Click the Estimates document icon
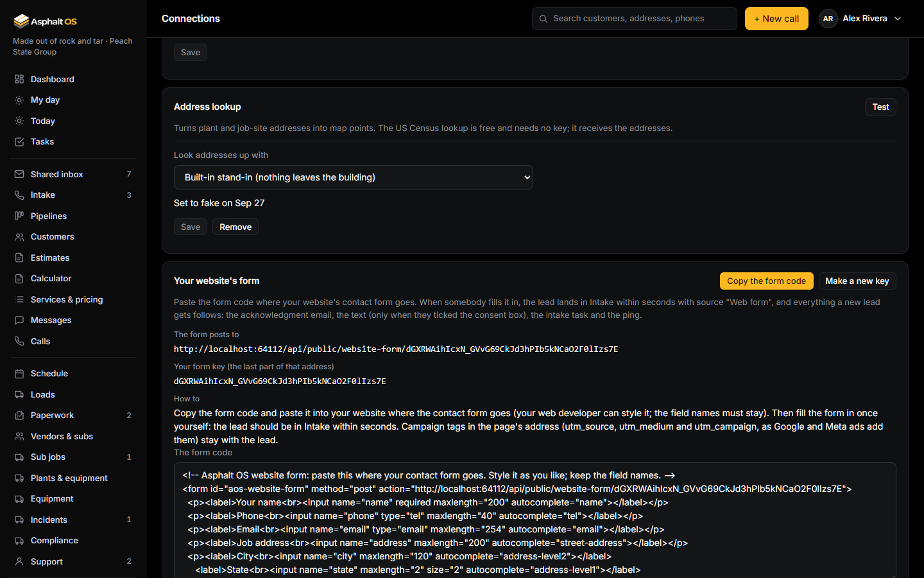This screenshot has height=578, width=924. click(19, 258)
